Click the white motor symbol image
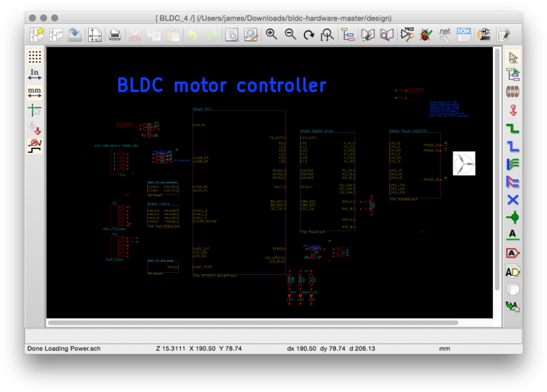 click(464, 163)
